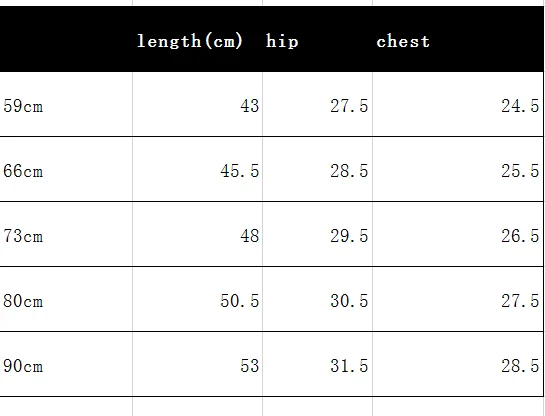545x416 pixels.
Task: Select length value 43 cell
Action: click(197, 104)
